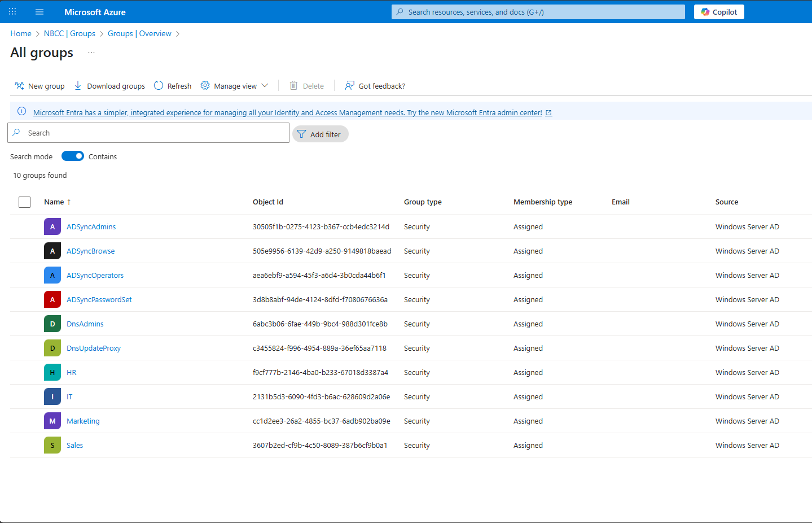This screenshot has width=812, height=523.
Task: Open the Add filter selector
Action: pos(320,134)
